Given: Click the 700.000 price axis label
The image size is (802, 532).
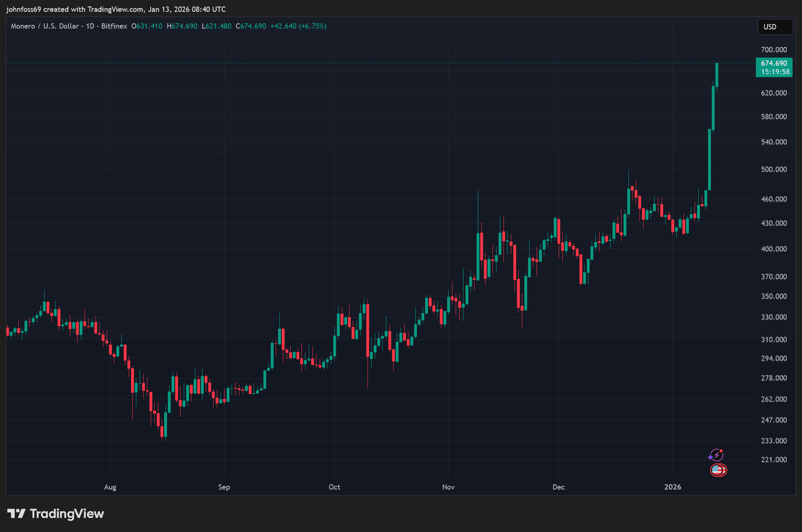Looking at the screenshot, I should point(773,50).
